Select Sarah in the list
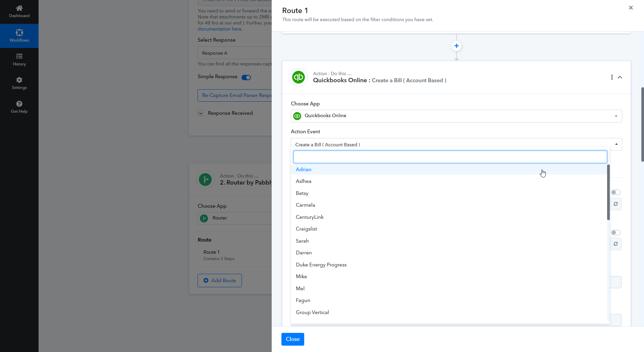The image size is (644, 352). pos(449,241)
